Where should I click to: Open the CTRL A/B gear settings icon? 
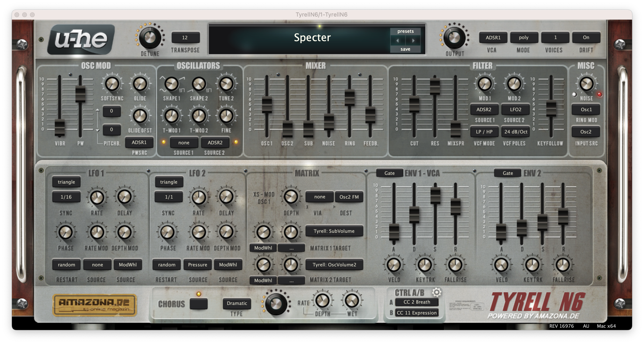(436, 292)
